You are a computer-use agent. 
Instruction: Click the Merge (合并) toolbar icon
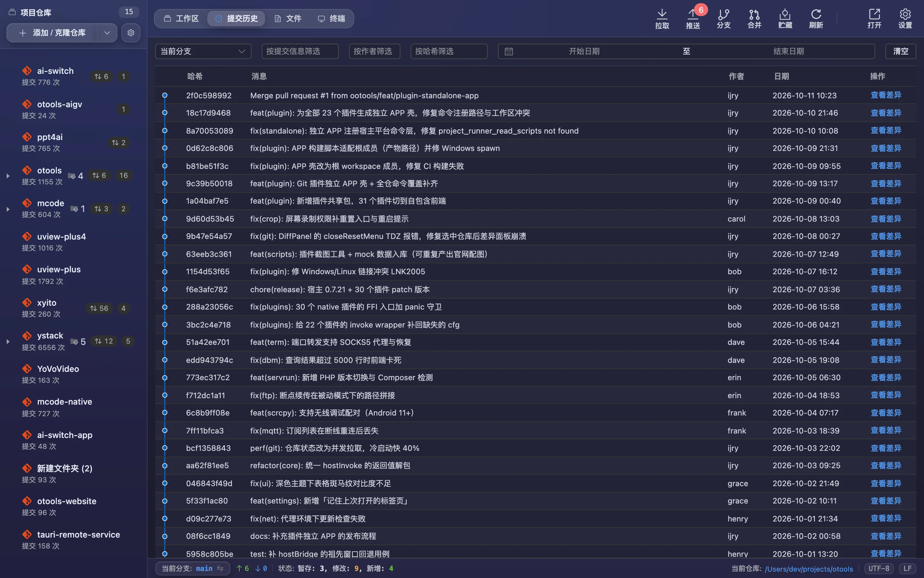[x=754, y=19]
